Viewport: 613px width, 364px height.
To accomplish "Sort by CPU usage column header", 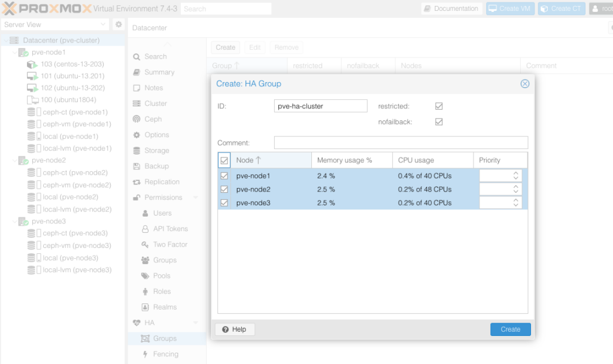I will click(433, 160).
